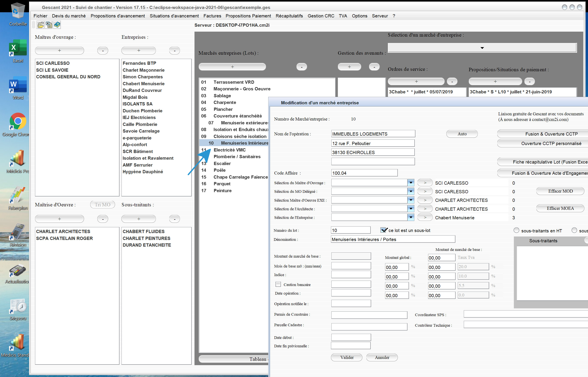Click the open file folder toolbar icon
This screenshot has width=588, height=377.
(x=41, y=25)
